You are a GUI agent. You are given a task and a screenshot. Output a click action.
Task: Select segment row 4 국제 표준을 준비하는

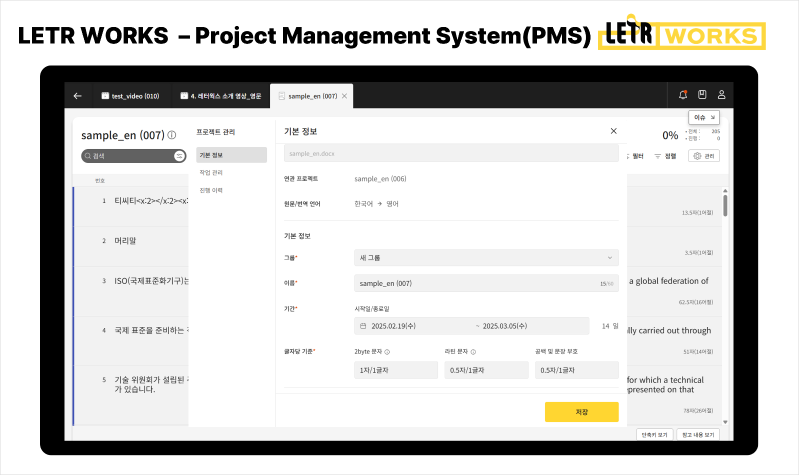(131, 340)
